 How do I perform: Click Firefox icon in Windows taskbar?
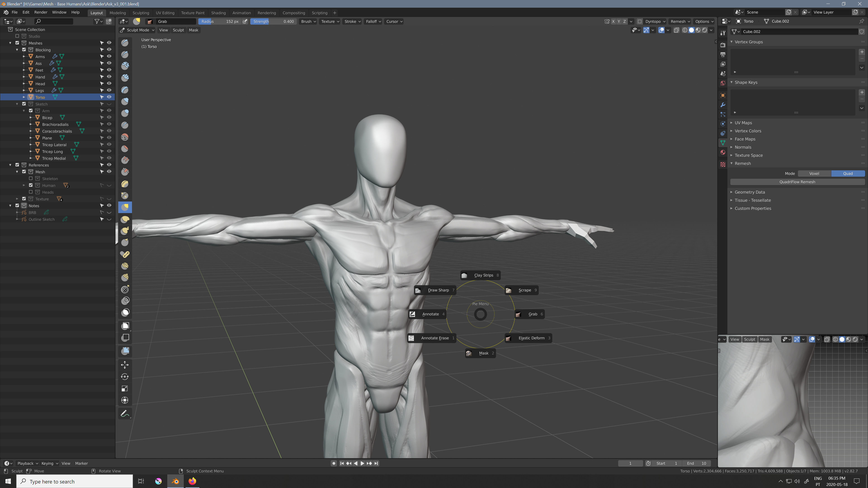192,481
